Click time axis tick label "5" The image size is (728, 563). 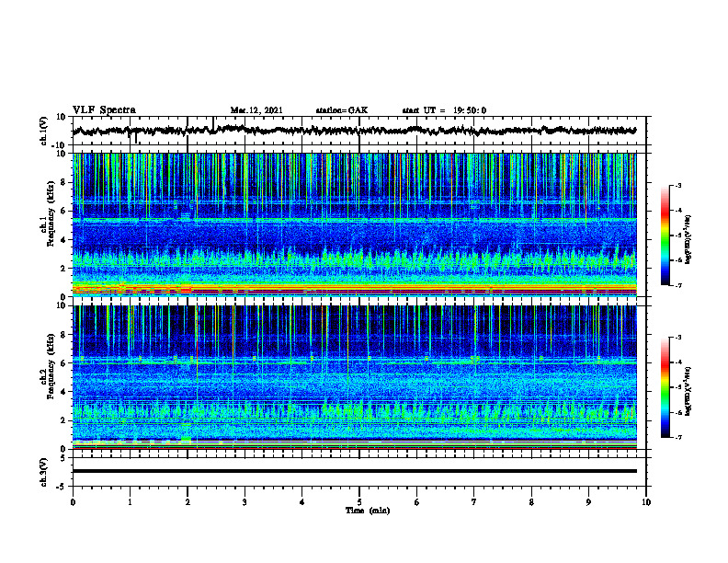pos(359,502)
